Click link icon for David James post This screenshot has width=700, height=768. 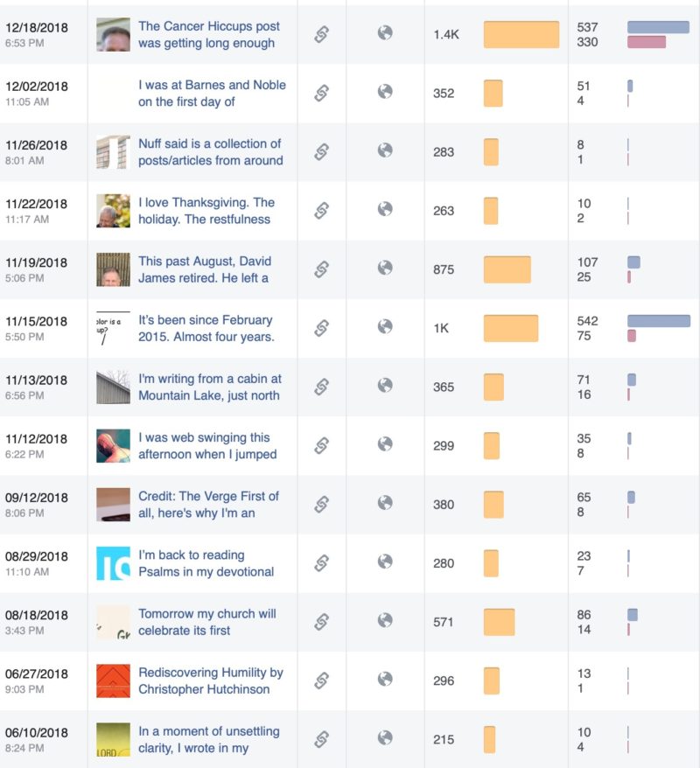321,269
